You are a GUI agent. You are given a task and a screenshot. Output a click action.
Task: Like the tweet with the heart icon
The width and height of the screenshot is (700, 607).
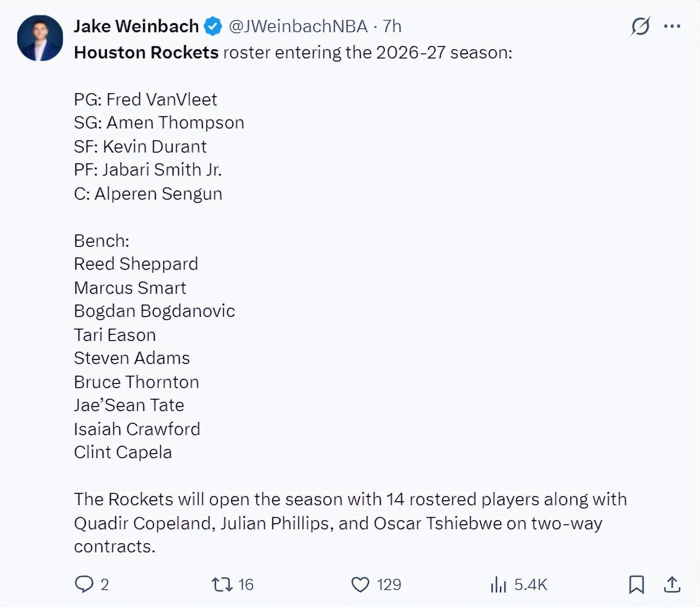coord(360,584)
